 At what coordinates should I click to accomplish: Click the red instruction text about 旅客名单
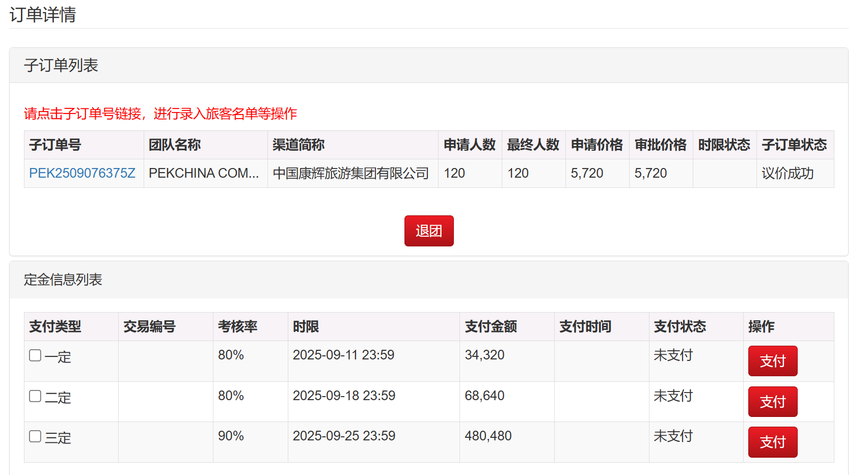[x=160, y=114]
